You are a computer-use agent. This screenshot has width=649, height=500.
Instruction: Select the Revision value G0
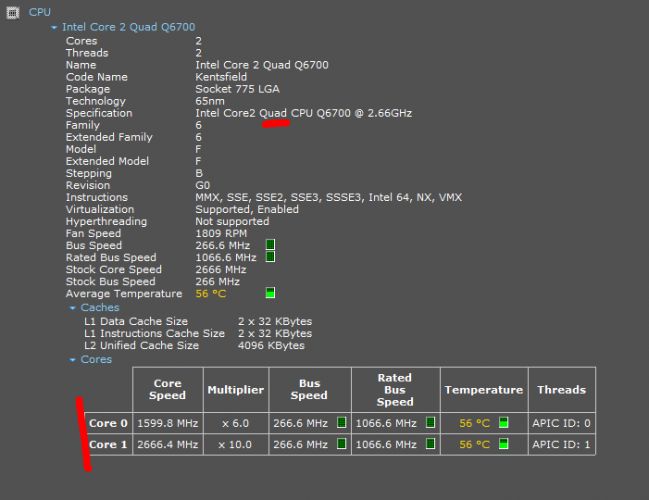202,185
